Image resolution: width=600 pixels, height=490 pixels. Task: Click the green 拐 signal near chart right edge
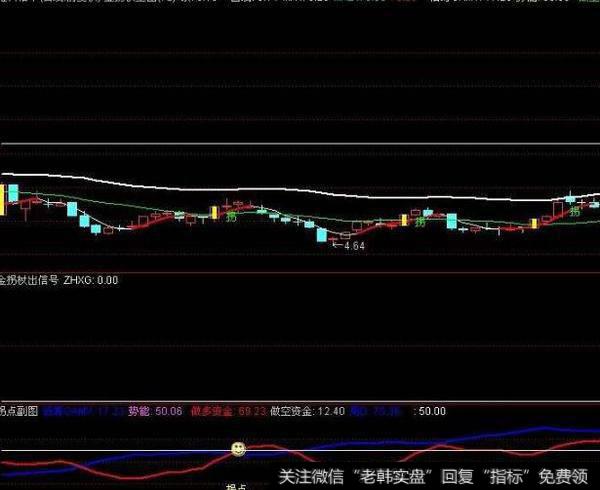pyautogui.click(x=574, y=212)
